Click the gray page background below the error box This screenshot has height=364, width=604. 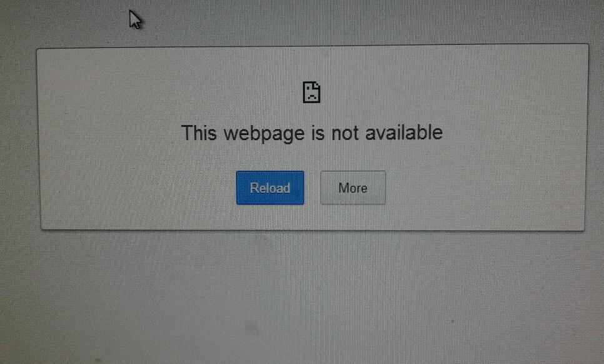click(308, 296)
